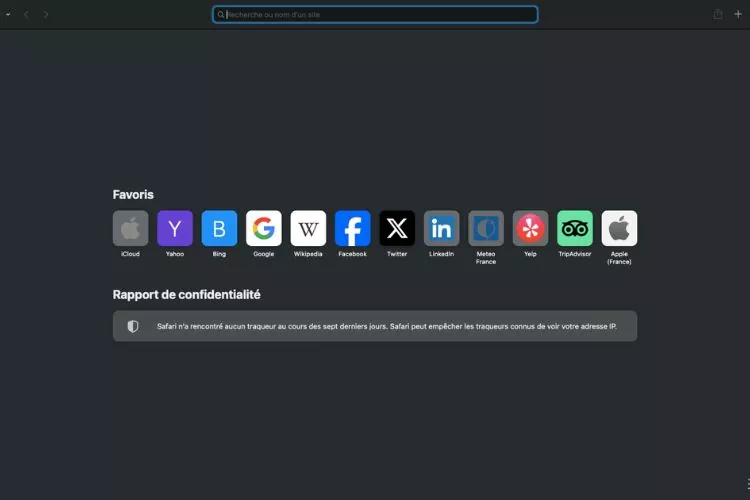Open the Bing favorite
The height and width of the screenshot is (500, 750).
(220, 228)
